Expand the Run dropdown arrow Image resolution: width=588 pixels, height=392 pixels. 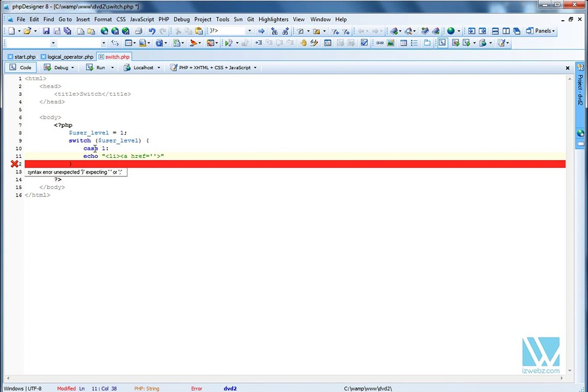[112, 68]
